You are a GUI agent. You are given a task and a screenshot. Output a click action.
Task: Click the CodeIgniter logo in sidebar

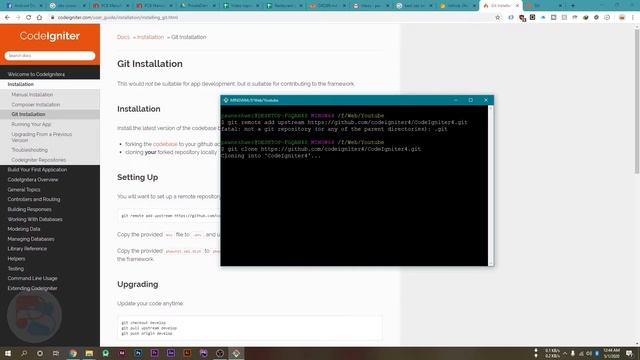point(50,36)
